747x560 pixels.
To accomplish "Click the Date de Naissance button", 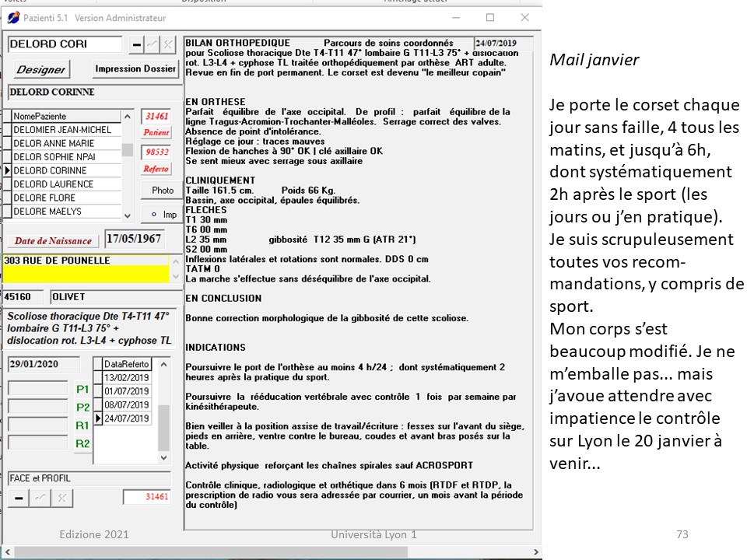I will pyautogui.click(x=53, y=241).
